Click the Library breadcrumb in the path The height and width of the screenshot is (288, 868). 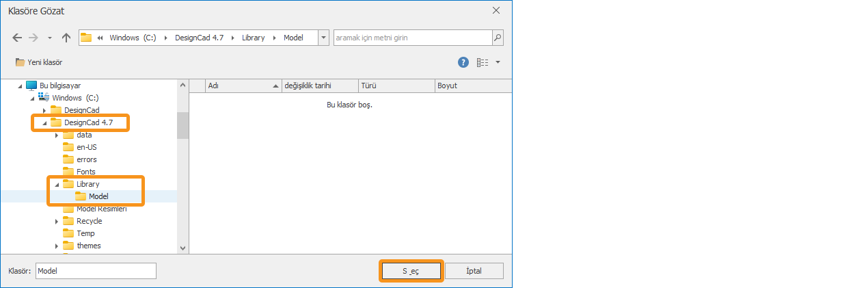(x=253, y=38)
